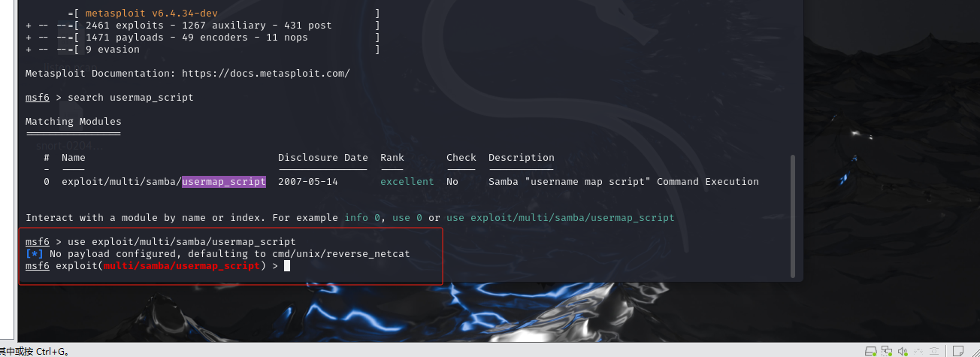Image resolution: width=980 pixels, height=357 pixels.
Task: Click the 'Disclosure Date' column header
Action: tap(323, 158)
